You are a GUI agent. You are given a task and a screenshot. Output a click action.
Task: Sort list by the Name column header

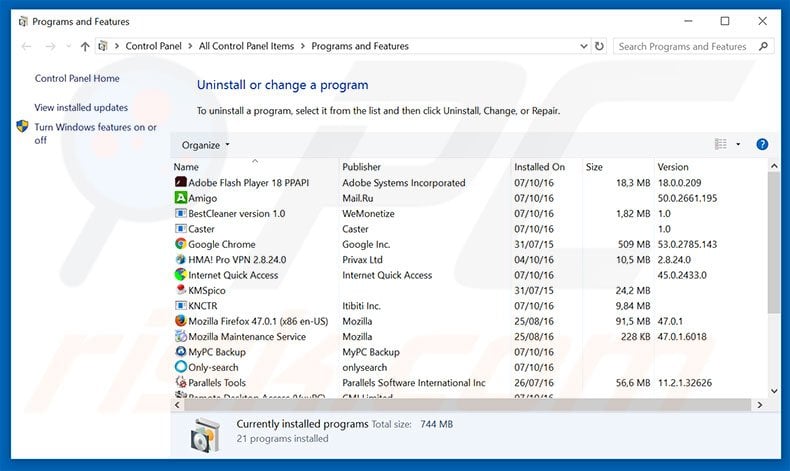pyautogui.click(x=255, y=167)
